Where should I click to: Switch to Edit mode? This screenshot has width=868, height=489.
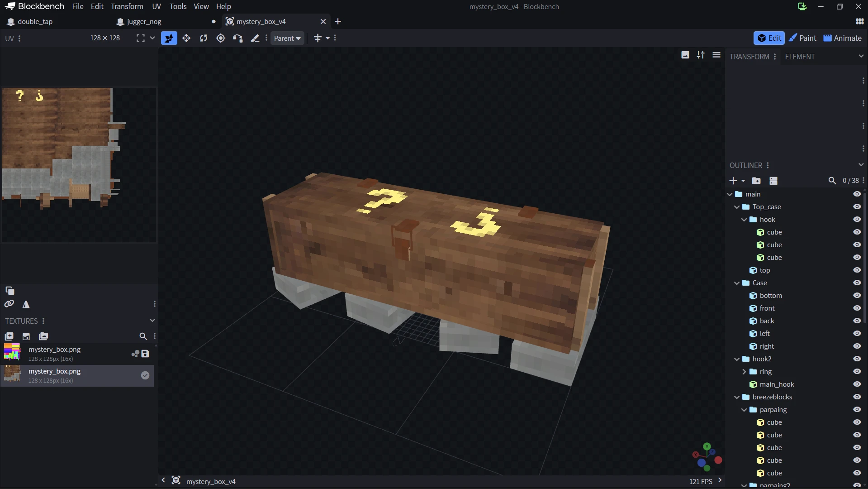pyautogui.click(x=769, y=38)
